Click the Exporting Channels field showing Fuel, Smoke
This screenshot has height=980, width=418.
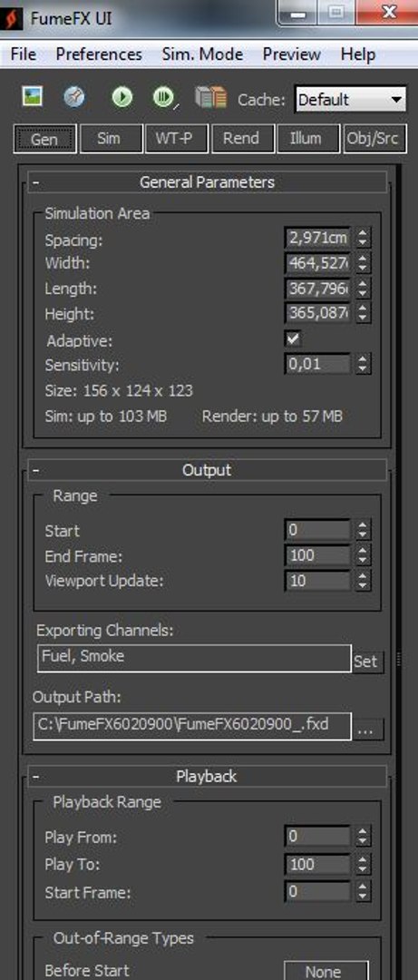(194, 659)
